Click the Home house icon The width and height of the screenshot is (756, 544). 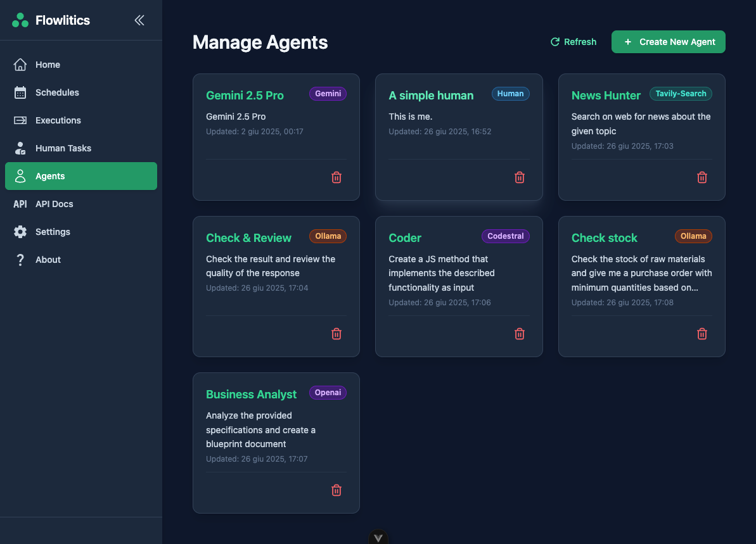(20, 65)
